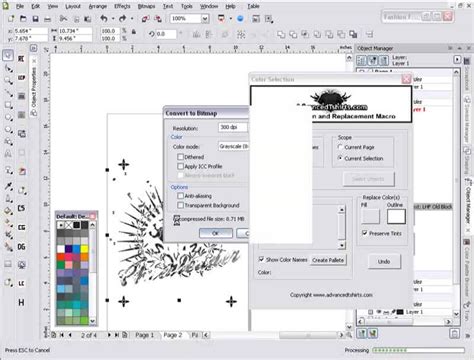Click the lock ratio padlock icon
Viewport: 474px width, 360px height.
134,32
